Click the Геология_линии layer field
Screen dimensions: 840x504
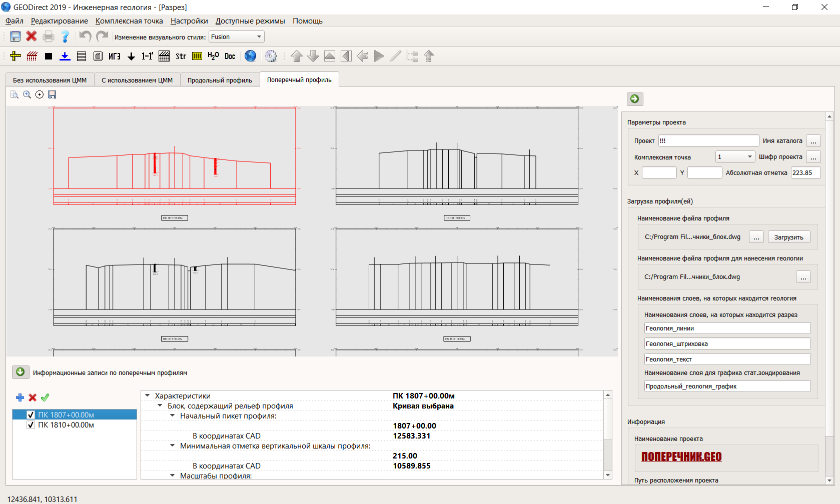coord(727,328)
